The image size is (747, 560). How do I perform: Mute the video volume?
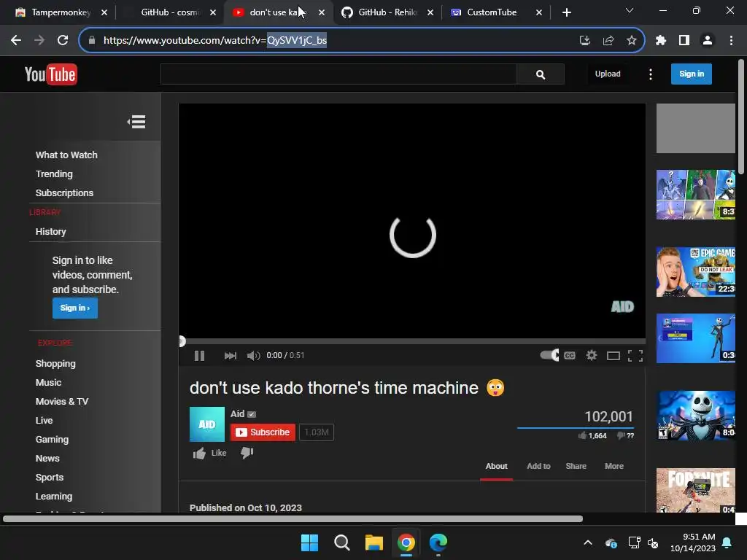pyautogui.click(x=253, y=356)
